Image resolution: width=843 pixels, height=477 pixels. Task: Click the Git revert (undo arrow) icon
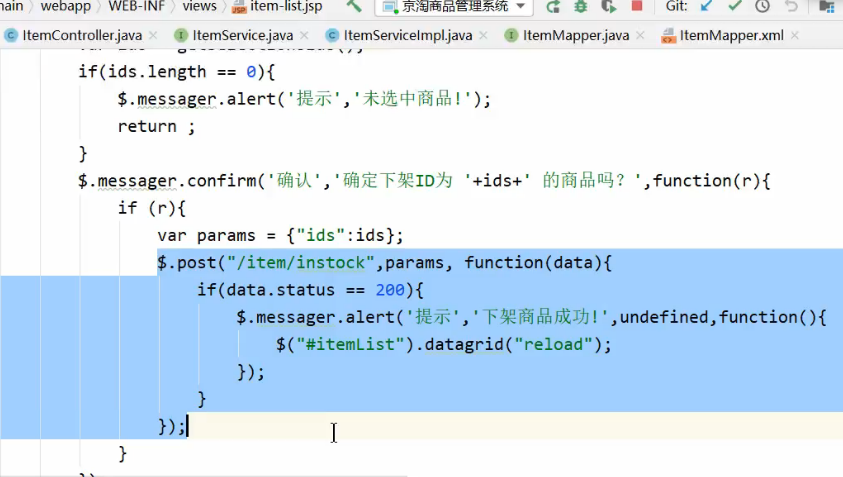[791, 6]
